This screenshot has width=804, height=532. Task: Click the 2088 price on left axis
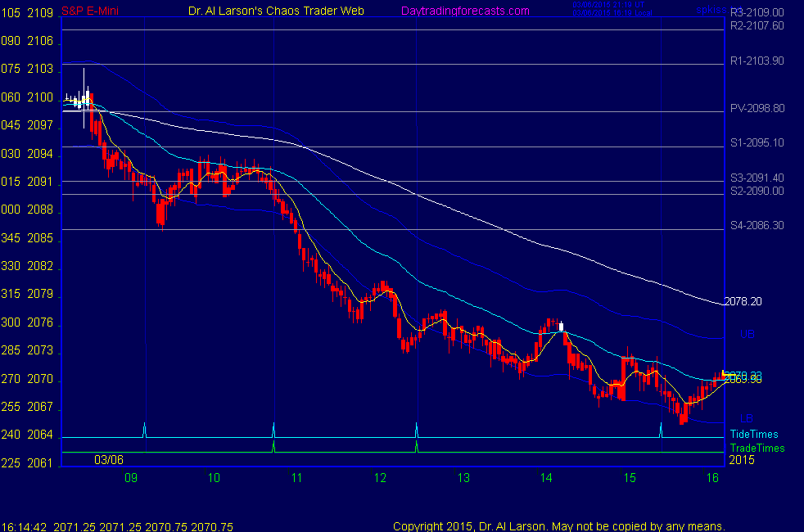40,210
